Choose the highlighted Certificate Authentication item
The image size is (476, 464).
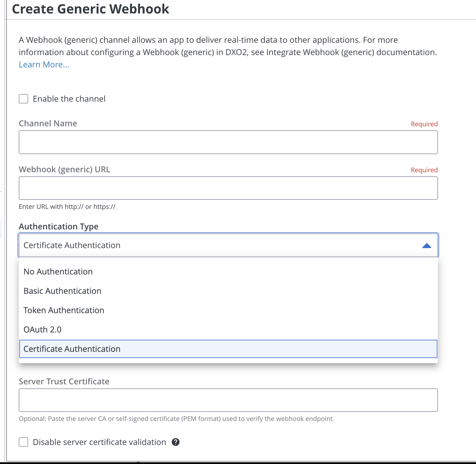[x=228, y=349]
